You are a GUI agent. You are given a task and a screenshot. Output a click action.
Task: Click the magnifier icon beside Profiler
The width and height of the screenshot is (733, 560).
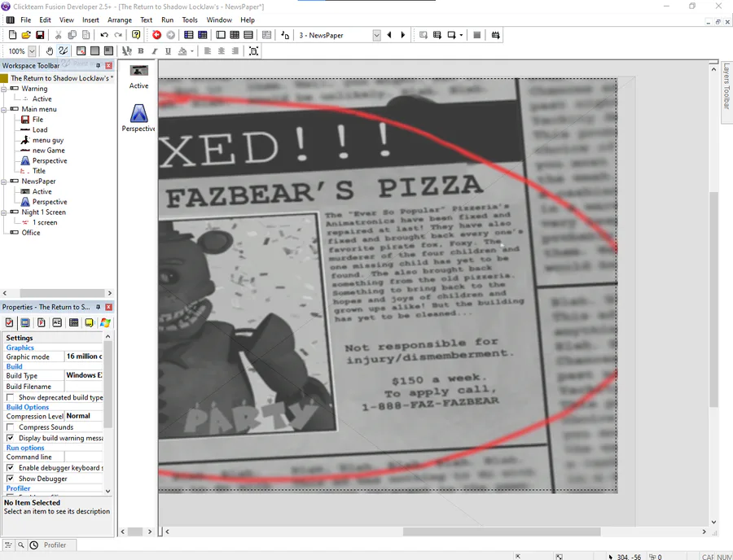[21, 545]
